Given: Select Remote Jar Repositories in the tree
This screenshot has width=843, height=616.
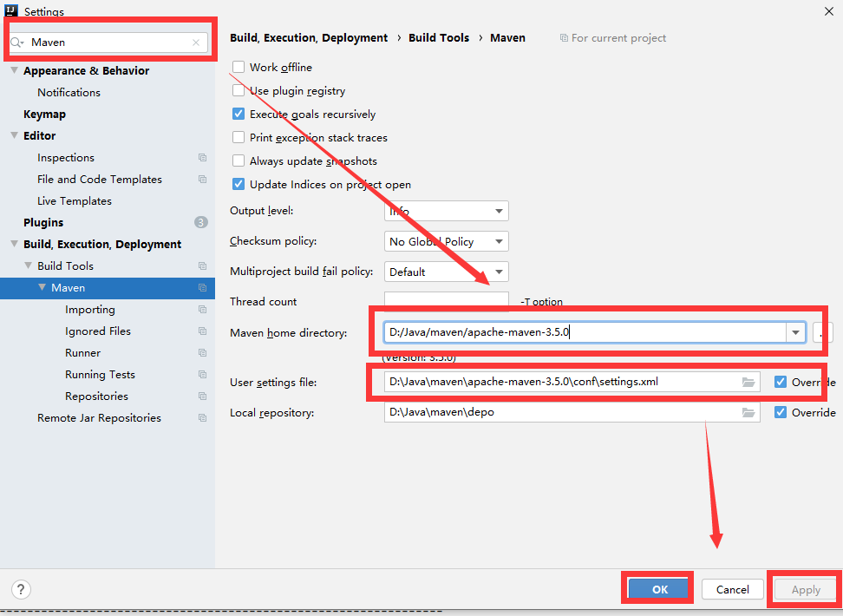Looking at the screenshot, I should [99, 418].
